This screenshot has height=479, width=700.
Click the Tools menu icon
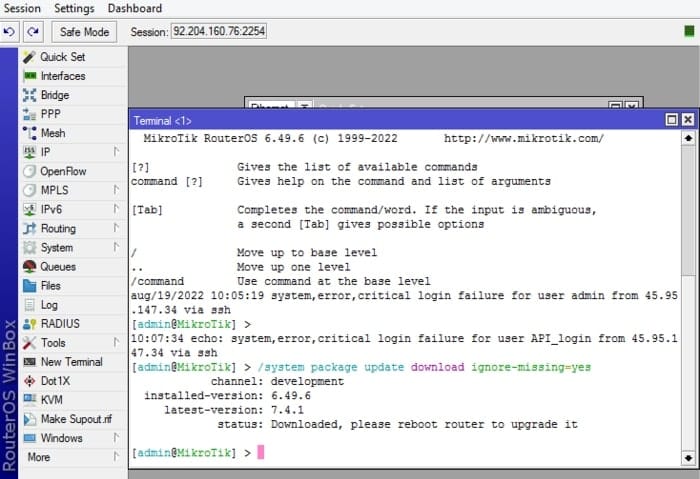click(29, 343)
